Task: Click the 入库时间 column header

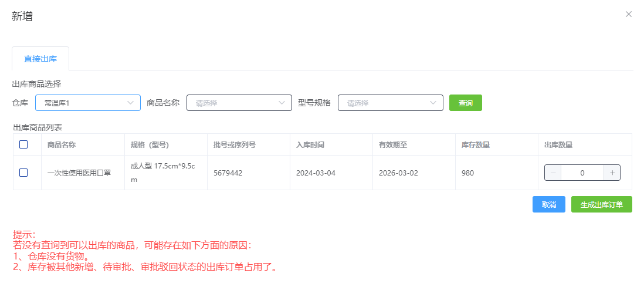Action: tap(310, 144)
